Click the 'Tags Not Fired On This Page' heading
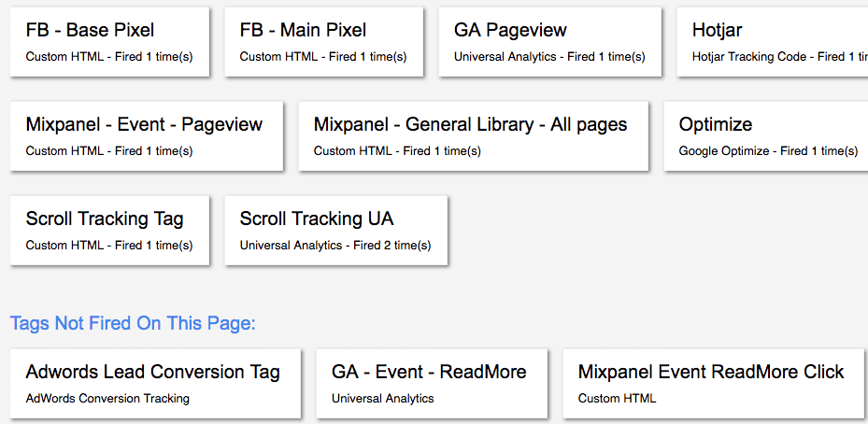 133,324
